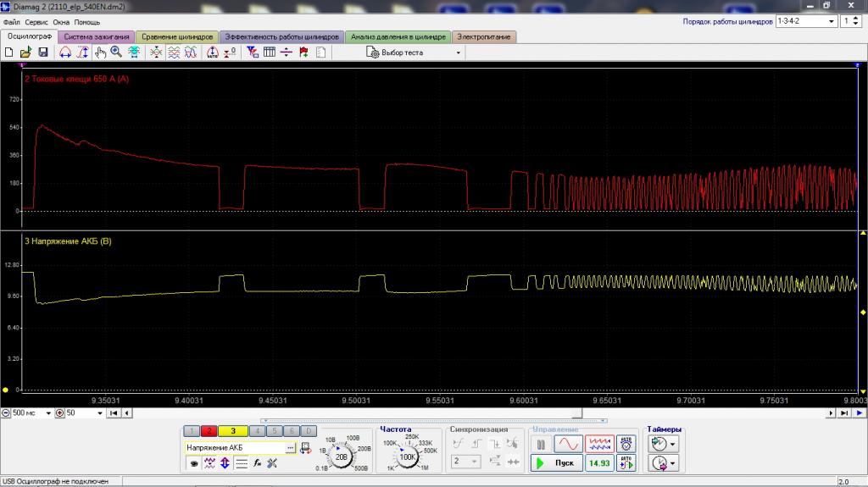Image resolution: width=868 pixels, height=487 pixels.
Task: Click the divider measurement icon
Action: [287, 53]
